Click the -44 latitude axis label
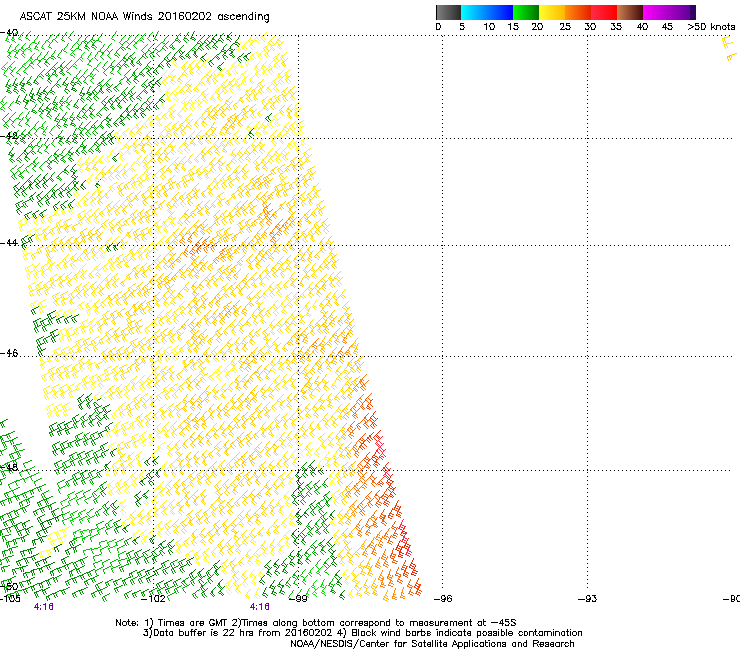 pos(9,243)
